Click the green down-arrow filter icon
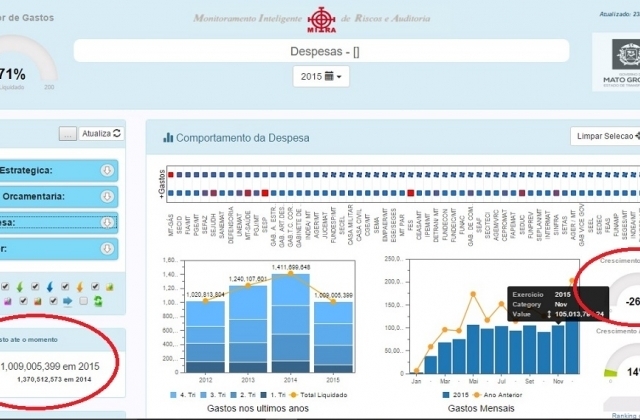Image resolution: width=640 pixels, height=420 pixels. click(x=20, y=287)
